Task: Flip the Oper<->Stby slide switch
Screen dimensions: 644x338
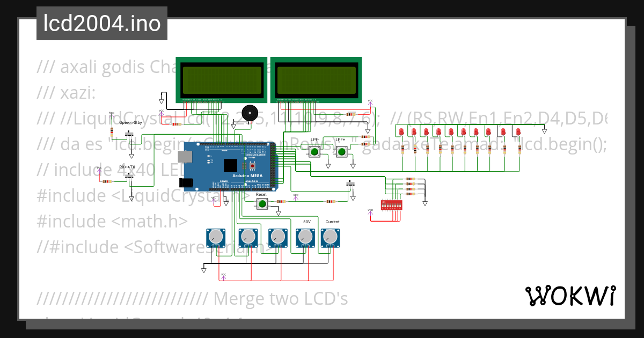Action: 129,133
